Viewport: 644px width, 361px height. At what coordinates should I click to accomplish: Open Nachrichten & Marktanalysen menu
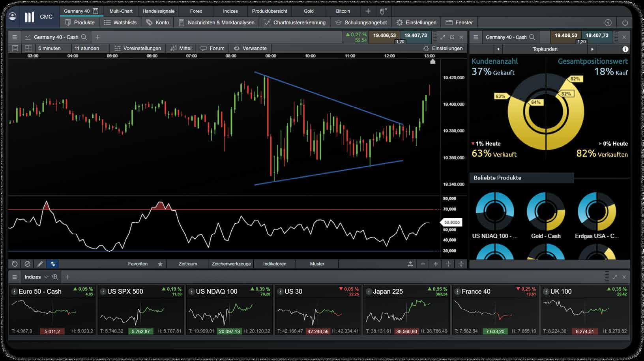217,22
